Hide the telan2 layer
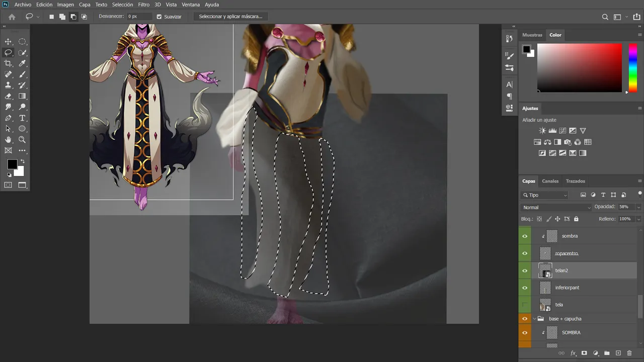644x362 pixels. point(525,270)
